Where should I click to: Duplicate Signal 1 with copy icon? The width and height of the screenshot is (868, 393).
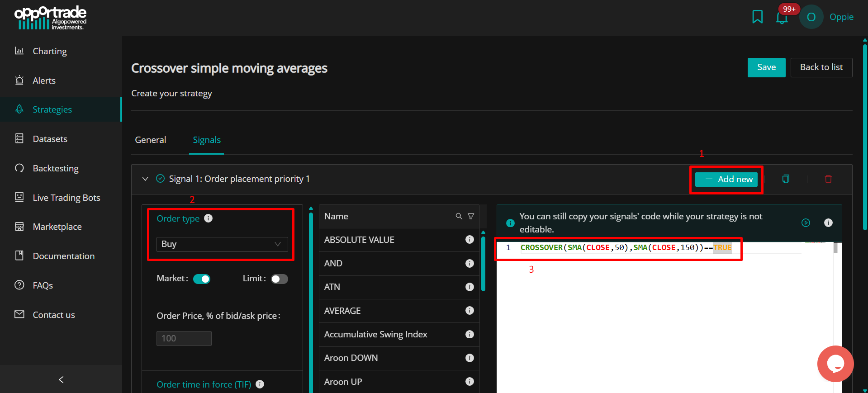[x=786, y=179]
